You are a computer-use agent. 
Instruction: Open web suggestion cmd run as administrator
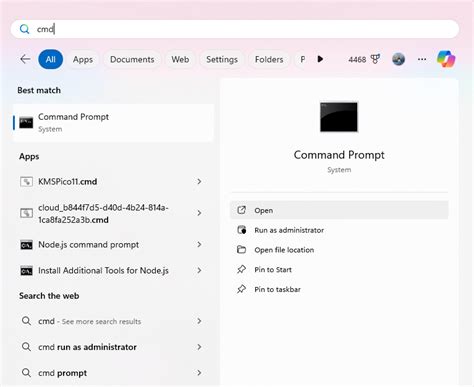click(x=113, y=347)
